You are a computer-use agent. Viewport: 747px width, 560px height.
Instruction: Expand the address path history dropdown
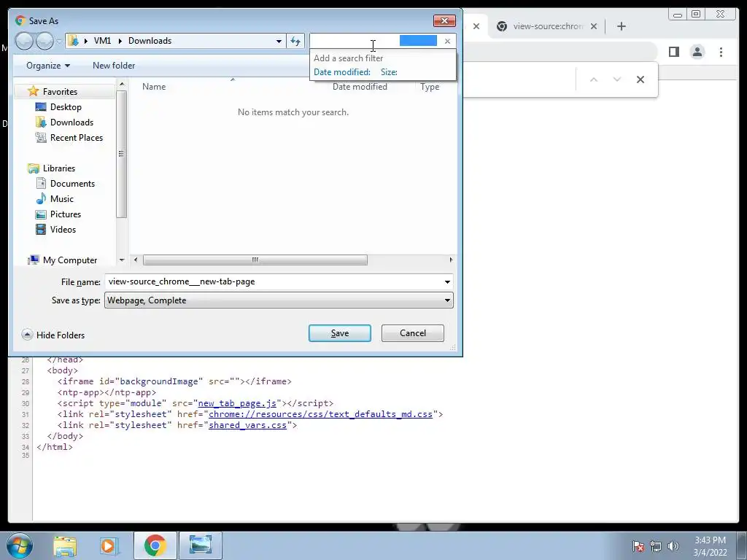click(279, 41)
